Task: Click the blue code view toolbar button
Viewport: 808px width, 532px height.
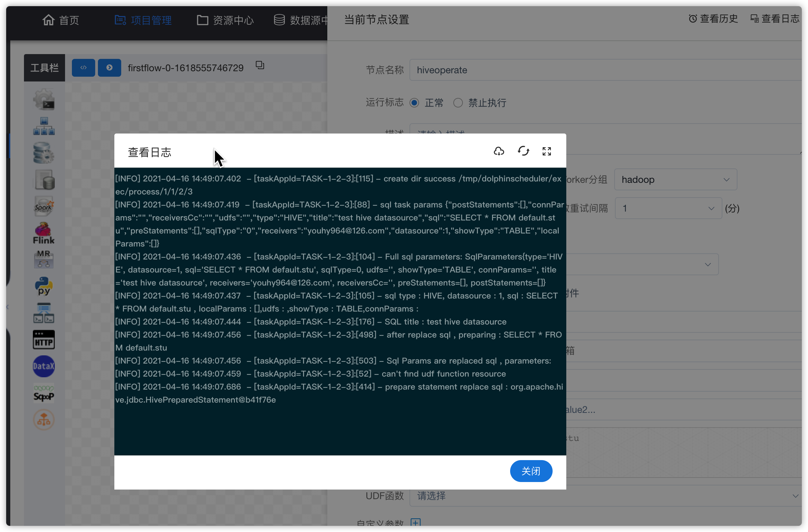Action: tap(84, 67)
